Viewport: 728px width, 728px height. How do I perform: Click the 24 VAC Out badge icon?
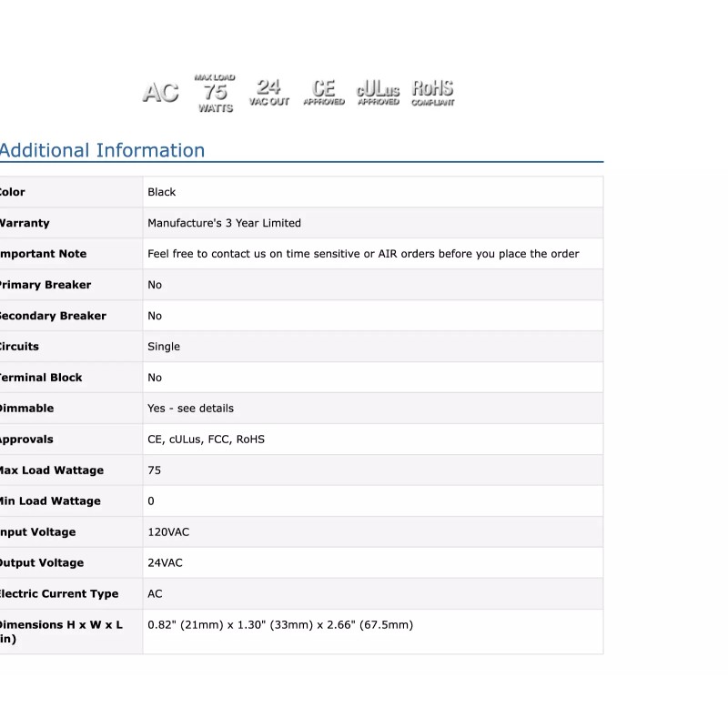point(269,93)
